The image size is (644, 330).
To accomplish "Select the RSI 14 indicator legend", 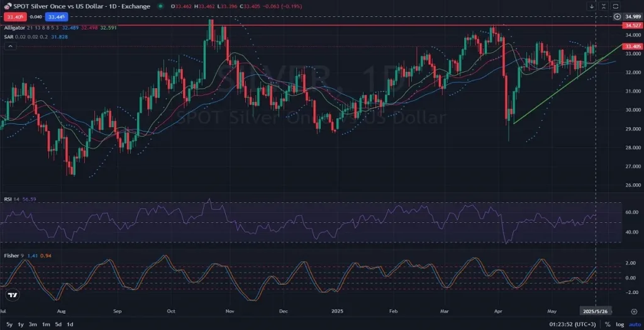I will [x=11, y=199].
